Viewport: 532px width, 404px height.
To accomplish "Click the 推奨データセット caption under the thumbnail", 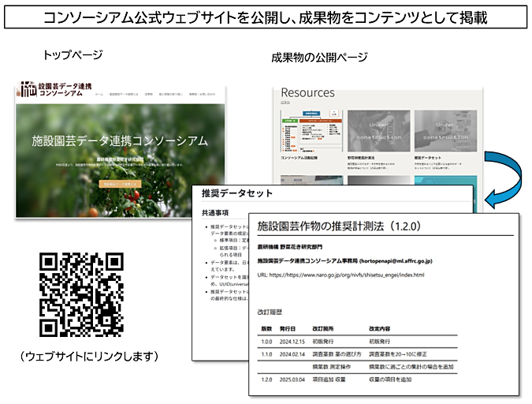I will pyautogui.click(x=430, y=159).
